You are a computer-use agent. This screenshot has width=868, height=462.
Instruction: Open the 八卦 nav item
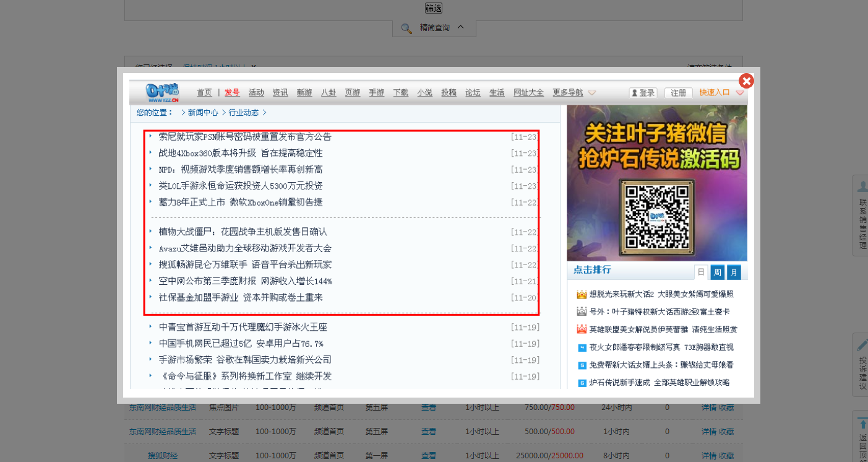329,93
